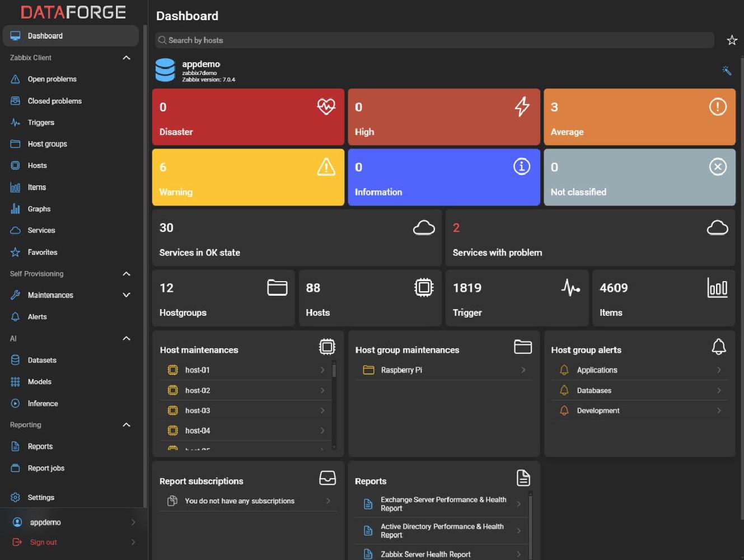Click Sign out link

coord(43,542)
